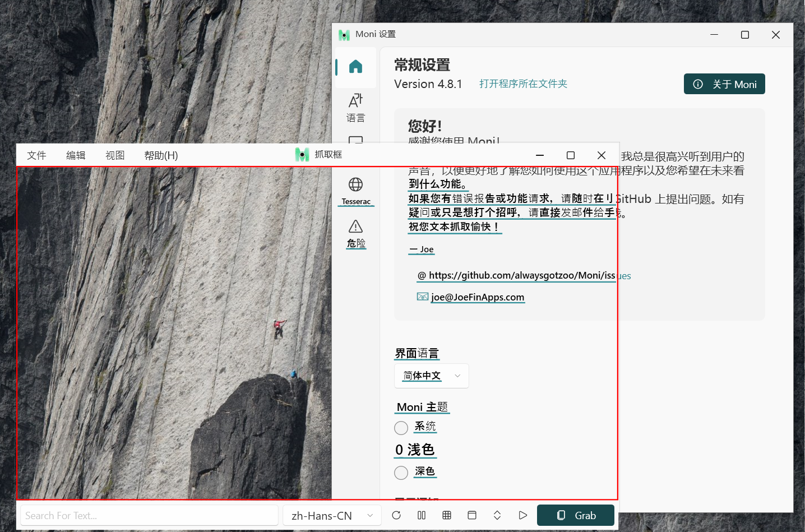
Task: Open the 危险 warning triangle page
Action: (x=355, y=233)
